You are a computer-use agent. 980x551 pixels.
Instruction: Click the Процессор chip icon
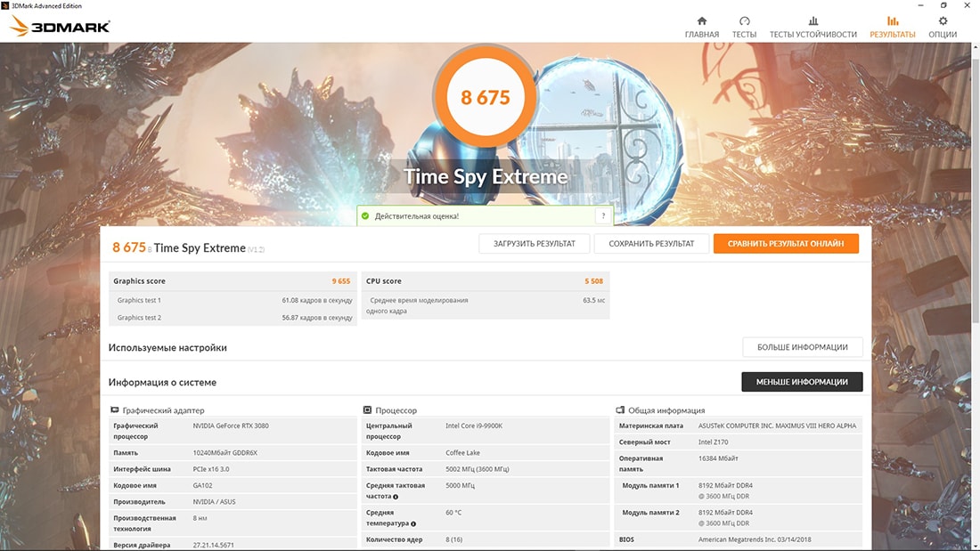[367, 409]
